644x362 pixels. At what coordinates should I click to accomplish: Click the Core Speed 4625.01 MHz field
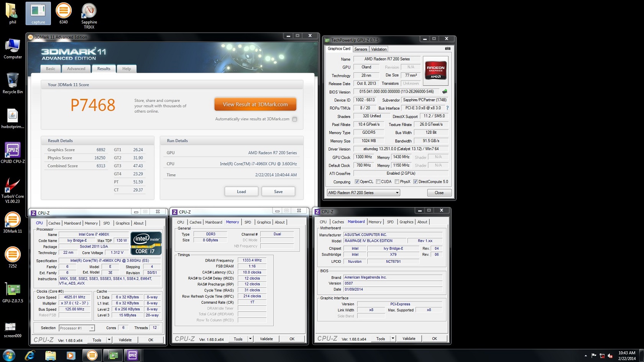(x=75, y=297)
